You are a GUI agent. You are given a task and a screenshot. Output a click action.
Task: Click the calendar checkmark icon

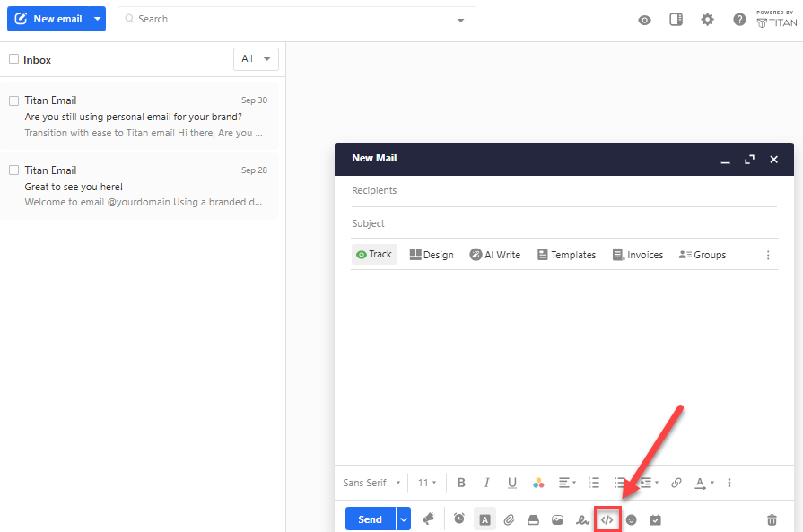click(x=656, y=519)
